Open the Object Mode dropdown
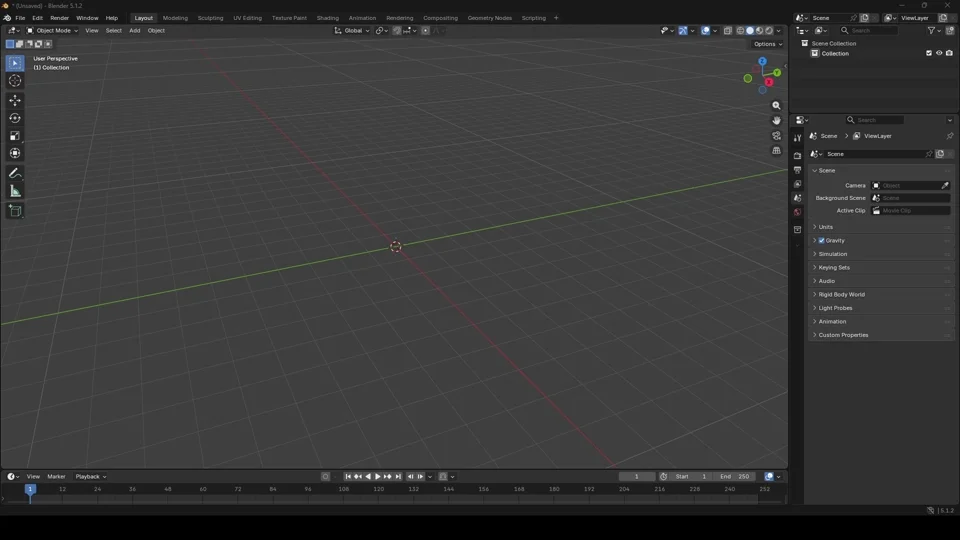The image size is (960, 540). [52, 31]
